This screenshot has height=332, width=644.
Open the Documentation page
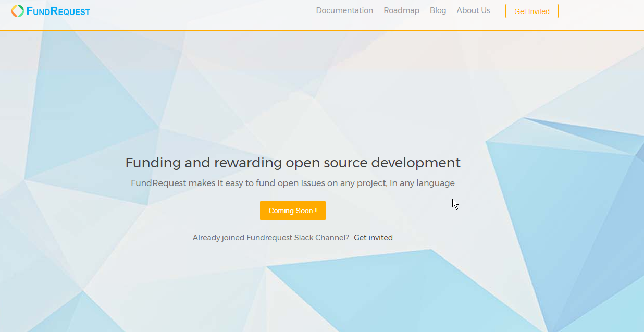click(344, 10)
